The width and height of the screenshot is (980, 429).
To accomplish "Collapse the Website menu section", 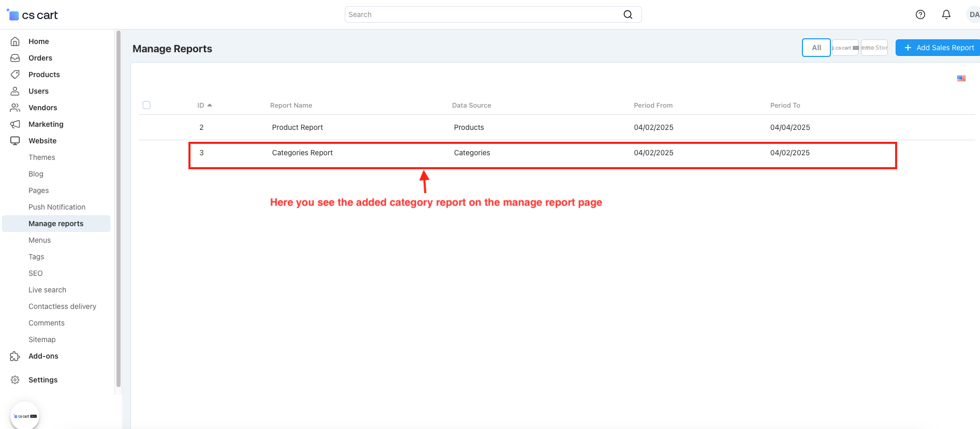I will click(x=42, y=141).
